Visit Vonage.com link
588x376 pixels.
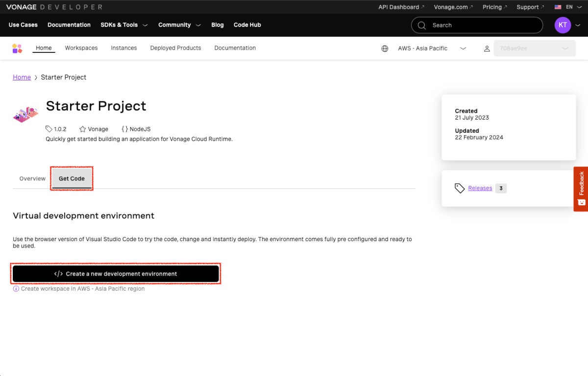pos(453,7)
